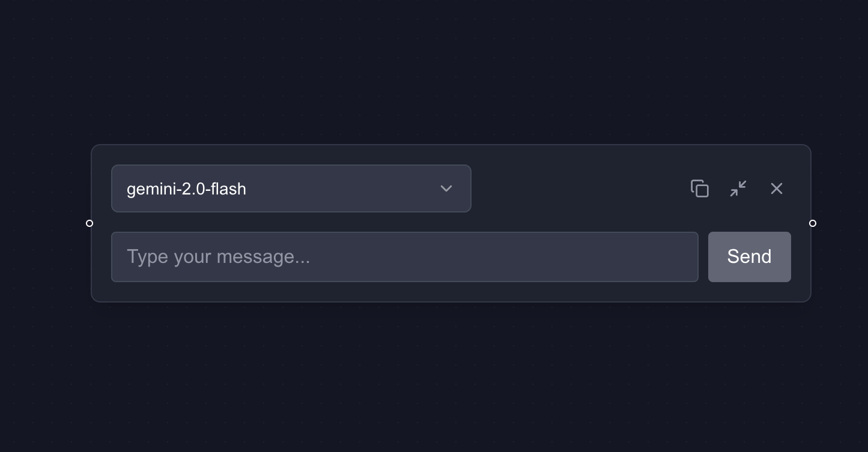Copy the node using overlapping squares icon
This screenshot has height=452, width=868.
click(x=700, y=188)
